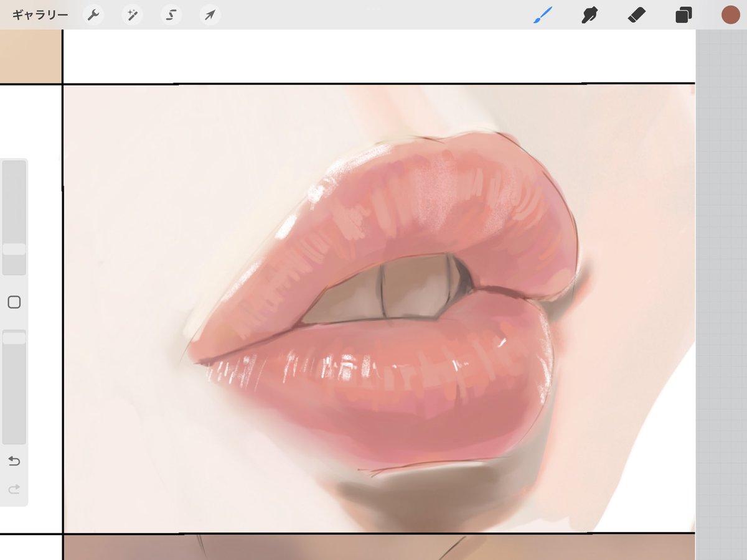Undo the last stroke
Viewport: 747px width, 560px height.
[x=14, y=461]
